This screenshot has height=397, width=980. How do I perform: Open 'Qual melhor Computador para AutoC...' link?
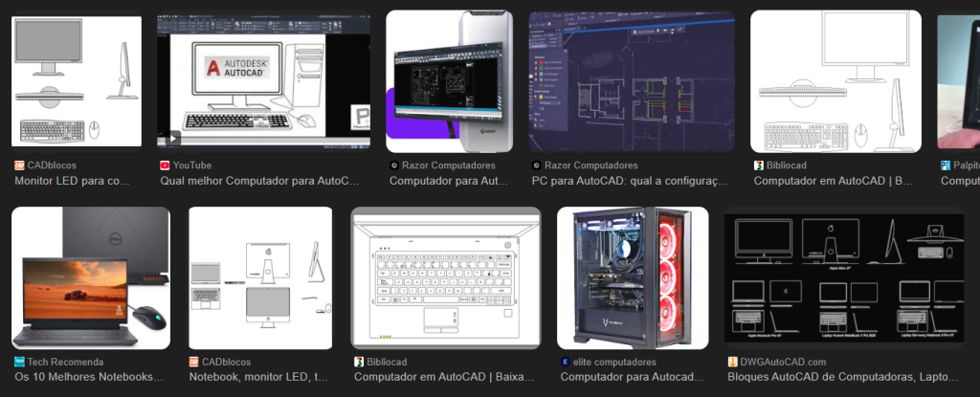[260, 182]
